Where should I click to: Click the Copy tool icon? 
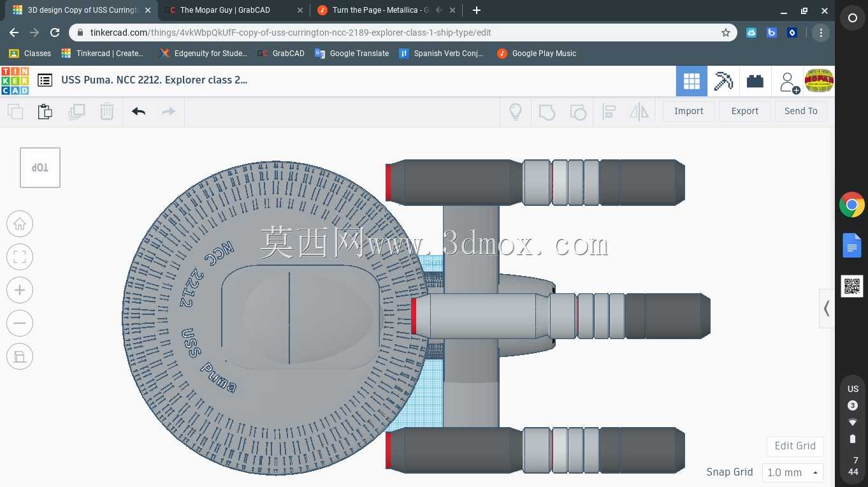[15, 112]
